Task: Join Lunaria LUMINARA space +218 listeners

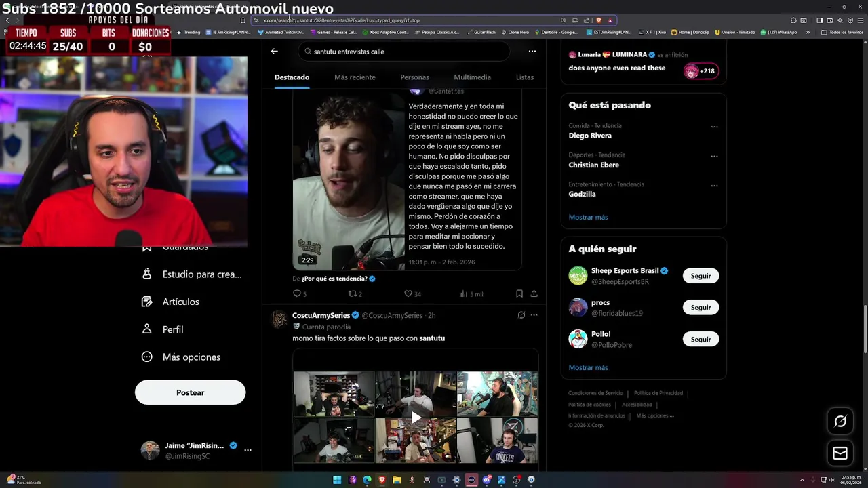Action: pos(701,70)
